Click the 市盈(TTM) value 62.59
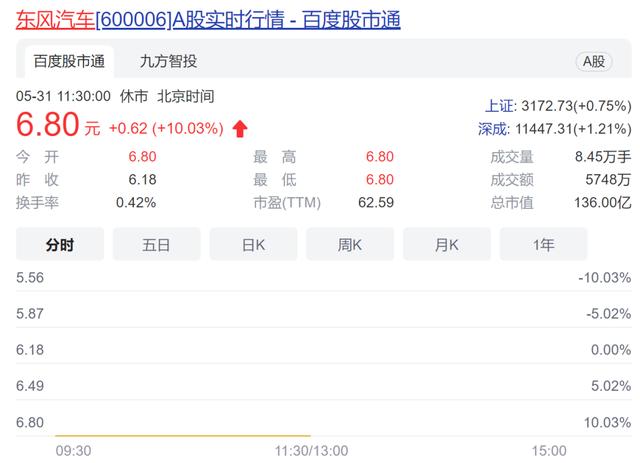The image size is (640, 463). click(x=376, y=203)
